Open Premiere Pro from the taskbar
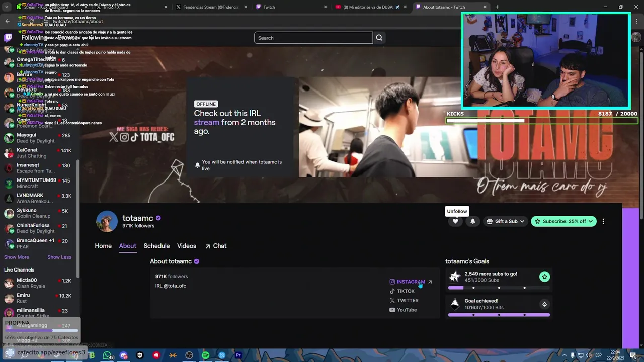The height and width of the screenshot is (362, 644). coord(238,355)
